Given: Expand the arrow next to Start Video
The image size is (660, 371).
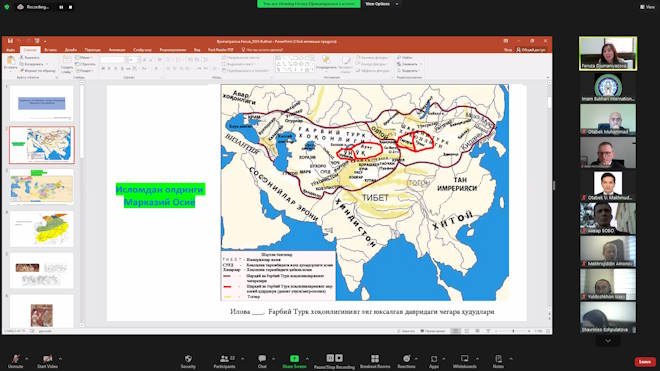Looking at the screenshot, I should tap(61, 358).
